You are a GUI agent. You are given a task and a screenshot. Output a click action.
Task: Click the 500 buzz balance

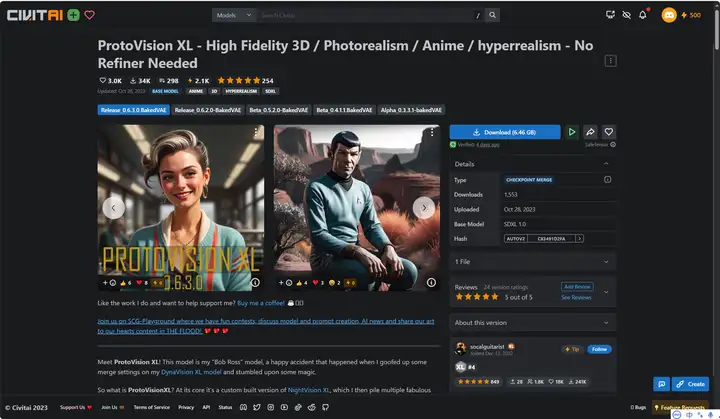(x=691, y=15)
